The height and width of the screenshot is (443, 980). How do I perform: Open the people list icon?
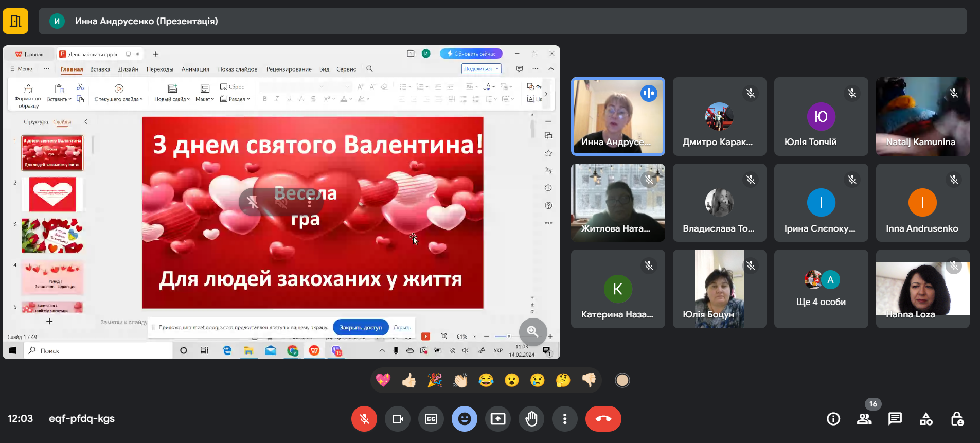click(864, 419)
